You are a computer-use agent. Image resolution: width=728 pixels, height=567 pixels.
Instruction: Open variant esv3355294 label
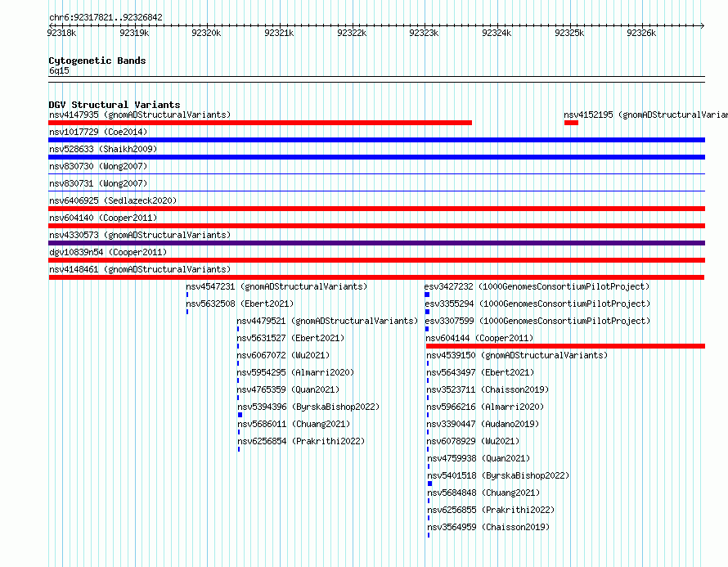(x=537, y=304)
